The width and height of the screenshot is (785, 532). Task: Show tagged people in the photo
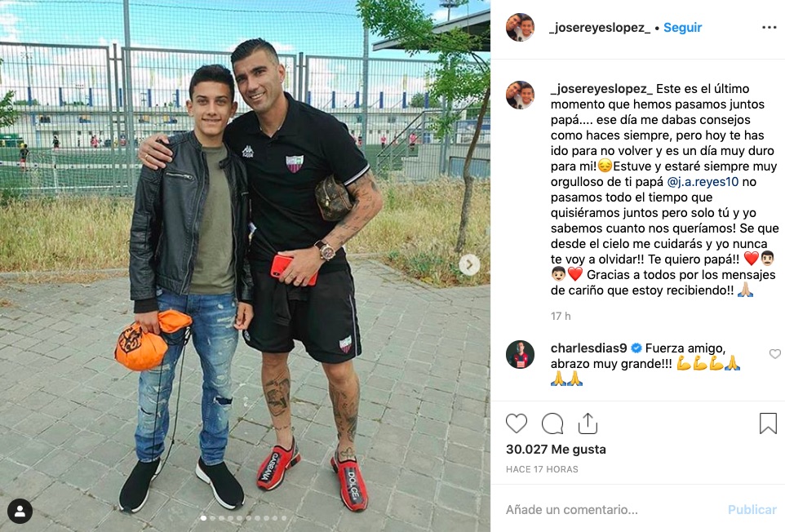pyautogui.click(x=20, y=511)
